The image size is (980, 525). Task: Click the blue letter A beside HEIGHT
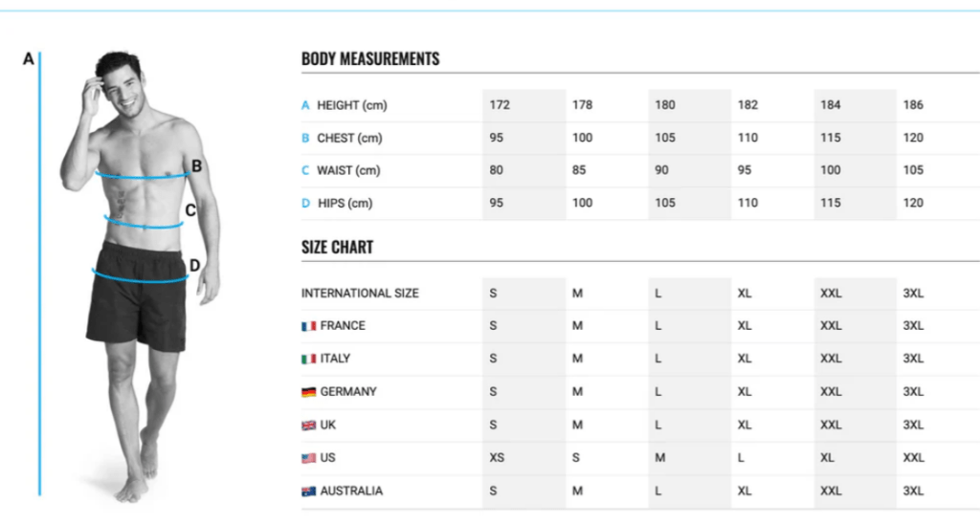[x=305, y=105]
